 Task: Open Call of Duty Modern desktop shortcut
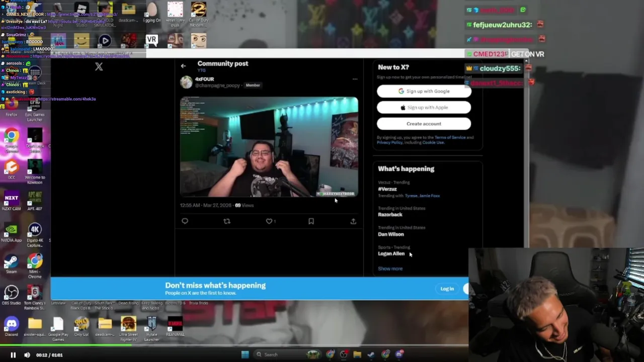pos(198,15)
